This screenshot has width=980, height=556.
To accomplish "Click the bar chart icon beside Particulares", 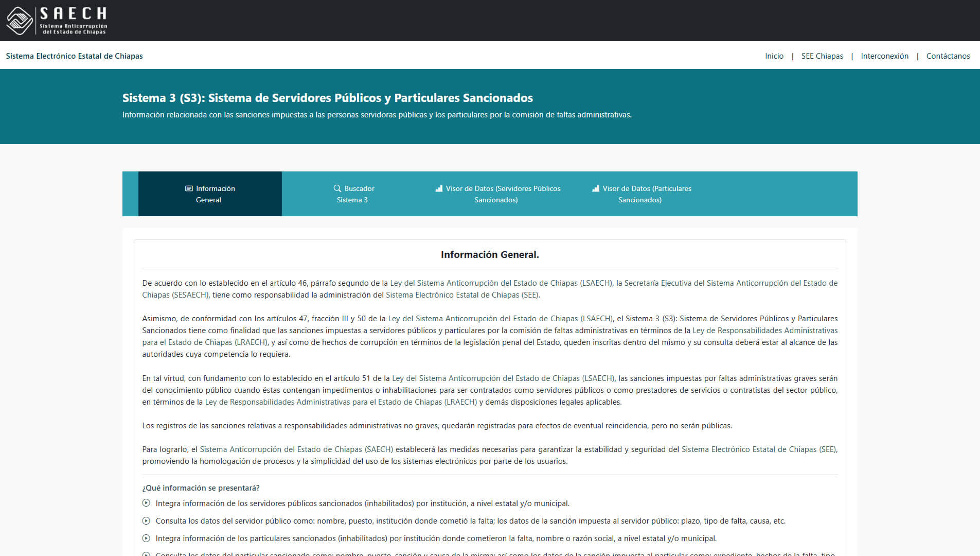I will pyautogui.click(x=596, y=188).
